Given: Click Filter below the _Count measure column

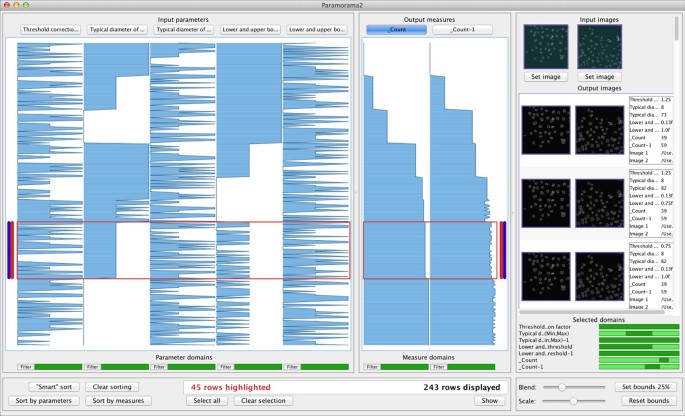Looking at the screenshot, I should click(x=372, y=367).
